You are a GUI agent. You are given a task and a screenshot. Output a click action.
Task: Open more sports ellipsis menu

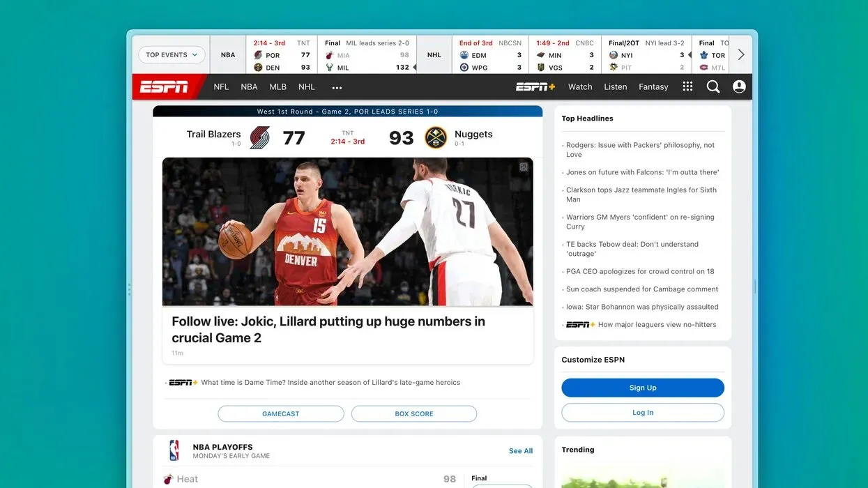(x=337, y=88)
